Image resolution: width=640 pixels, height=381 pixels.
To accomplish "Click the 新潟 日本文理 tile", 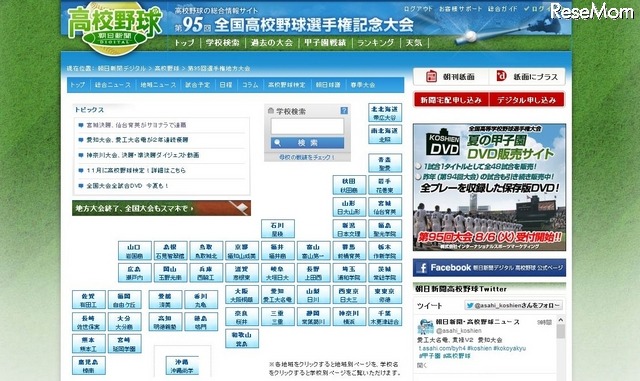I will coord(349,229).
